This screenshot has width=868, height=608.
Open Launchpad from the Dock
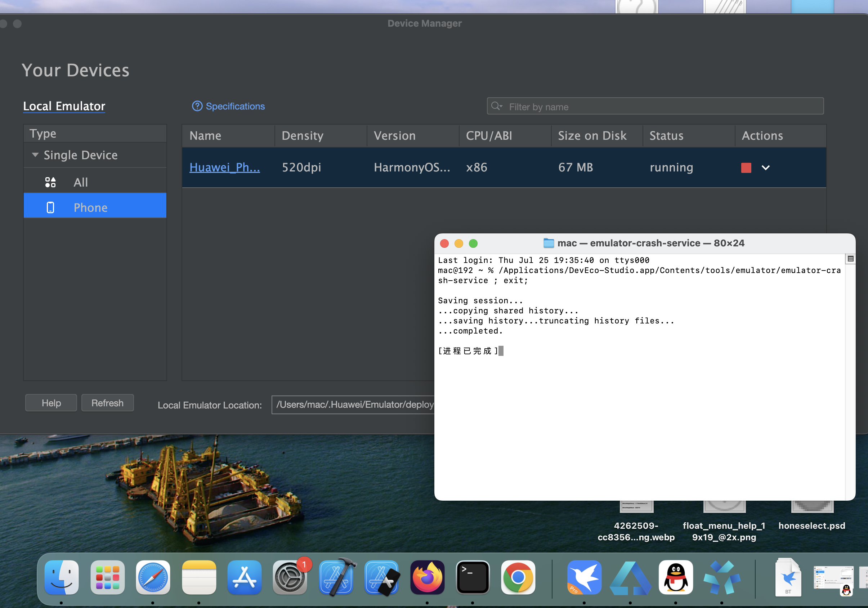pos(107,577)
